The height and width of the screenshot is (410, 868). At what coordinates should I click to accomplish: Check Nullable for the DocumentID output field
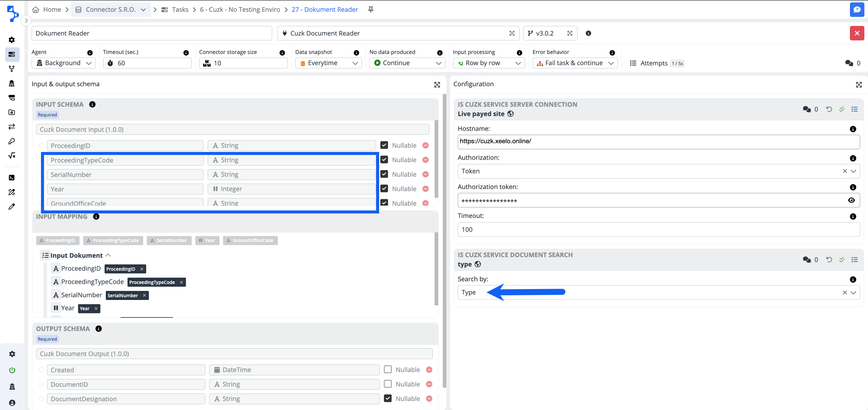pos(388,384)
